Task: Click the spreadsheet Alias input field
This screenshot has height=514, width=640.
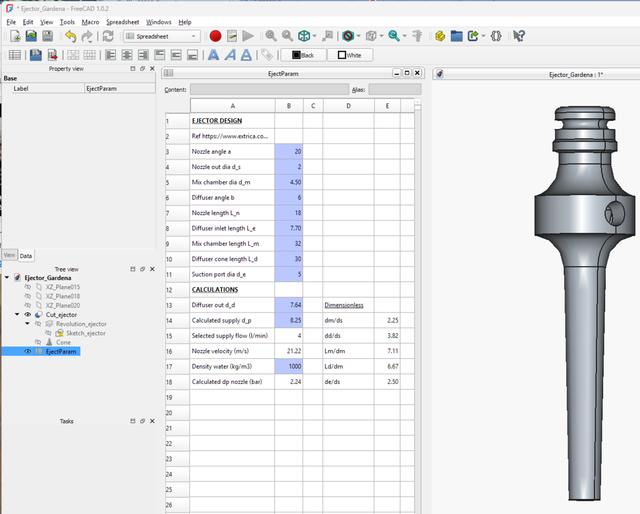Action: click(x=395, y=89)
